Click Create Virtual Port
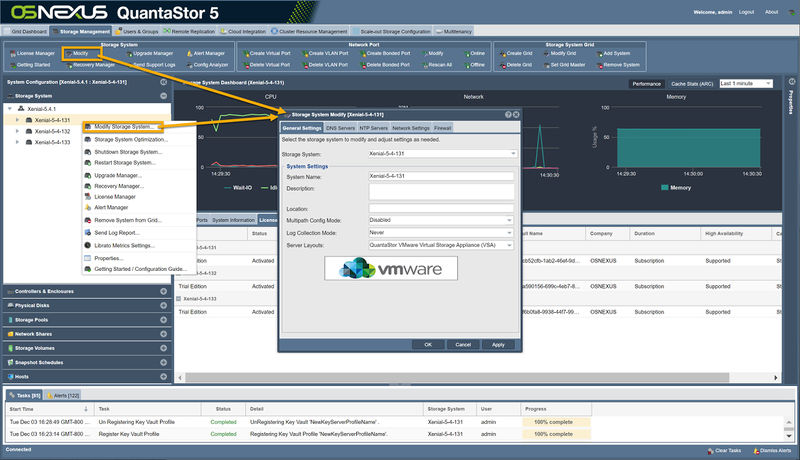This screenshot has width=800, height=460. [x=267, y=54]
